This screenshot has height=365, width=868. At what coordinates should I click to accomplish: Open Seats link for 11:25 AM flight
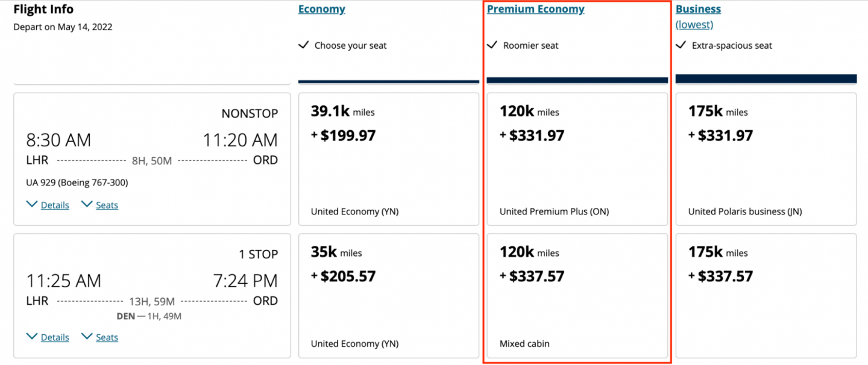click(107, 337)
